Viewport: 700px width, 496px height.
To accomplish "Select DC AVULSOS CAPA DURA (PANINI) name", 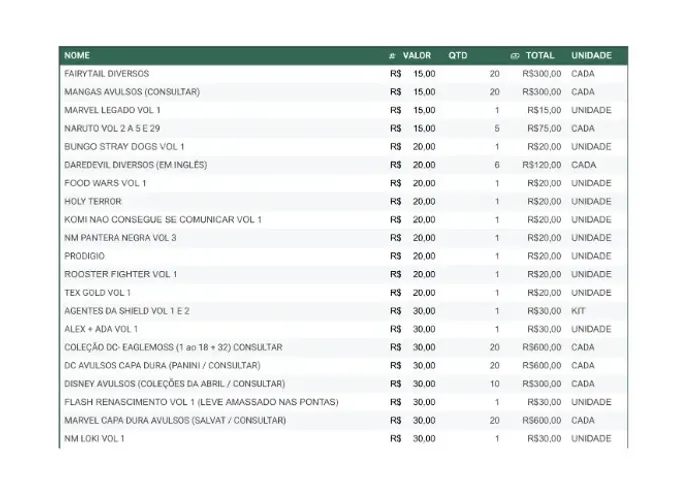I will pyautogui.click(x=162, y=366).
